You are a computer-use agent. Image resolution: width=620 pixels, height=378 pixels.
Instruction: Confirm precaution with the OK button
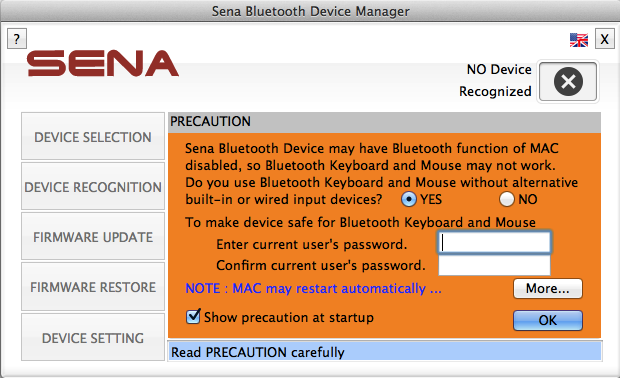pyautogui.click(x=548, y=320)
